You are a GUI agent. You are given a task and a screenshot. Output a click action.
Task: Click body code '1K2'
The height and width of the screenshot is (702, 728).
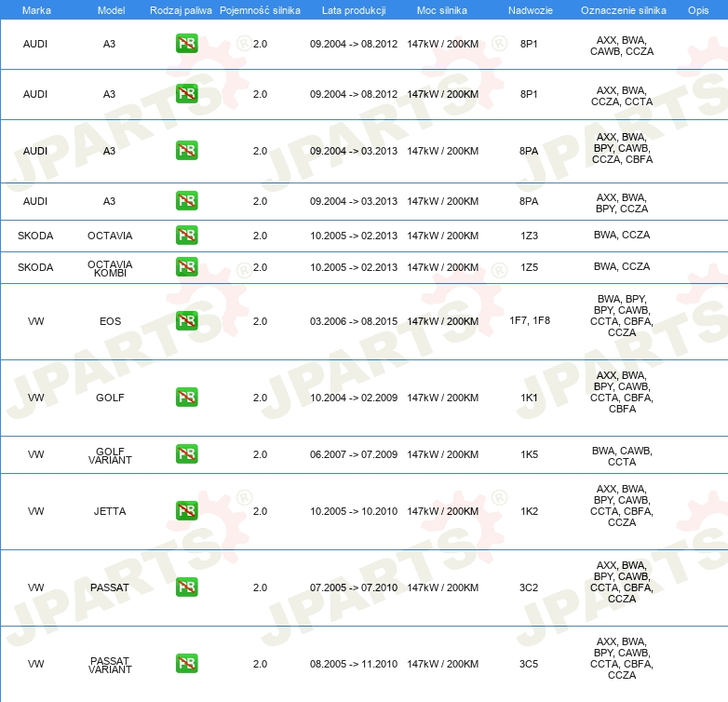[x=530, y=511]
